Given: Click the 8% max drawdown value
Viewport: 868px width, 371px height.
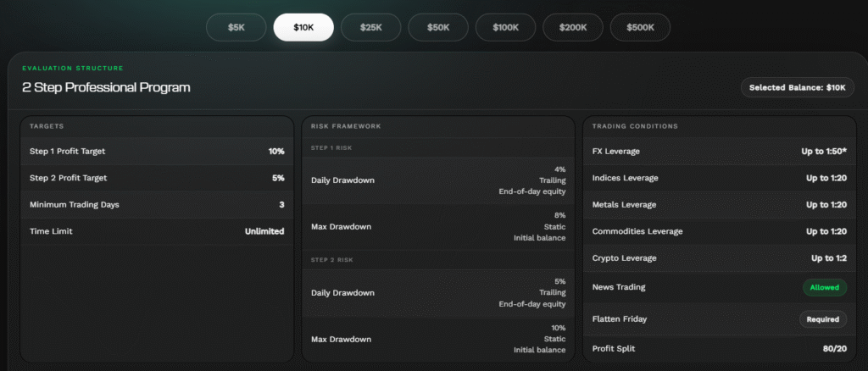Looking at the screenshot, I should [x=559, y=216].
